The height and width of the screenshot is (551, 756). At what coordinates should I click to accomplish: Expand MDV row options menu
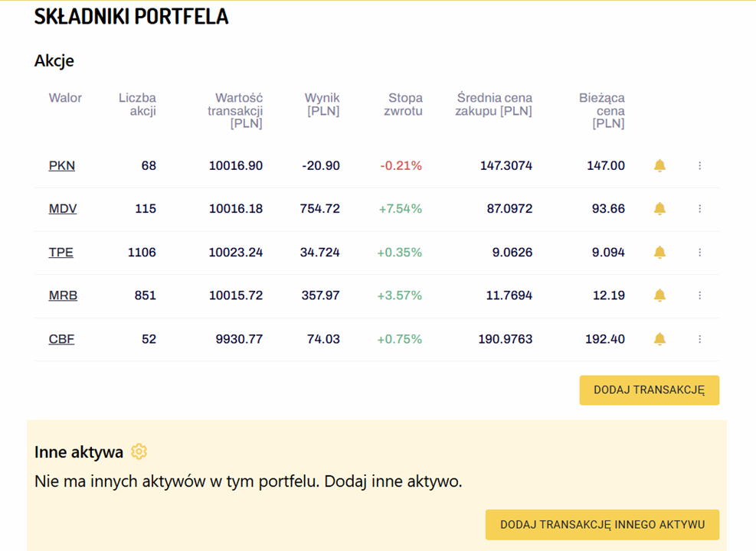click(699, 209)
